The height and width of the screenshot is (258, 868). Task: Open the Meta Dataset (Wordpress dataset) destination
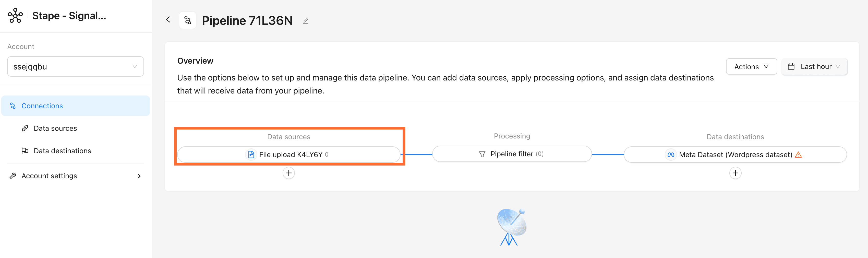pos(735,155)
